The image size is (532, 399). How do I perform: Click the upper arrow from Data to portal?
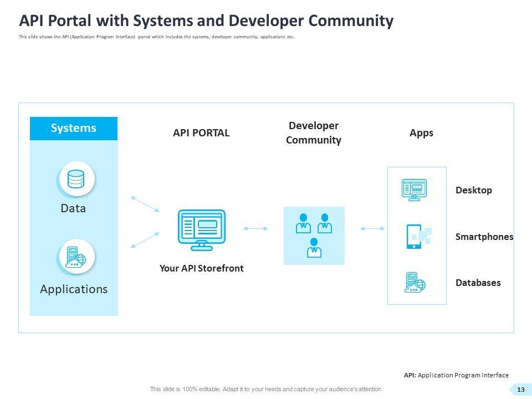pyautogui.click(x=145, y=203)
